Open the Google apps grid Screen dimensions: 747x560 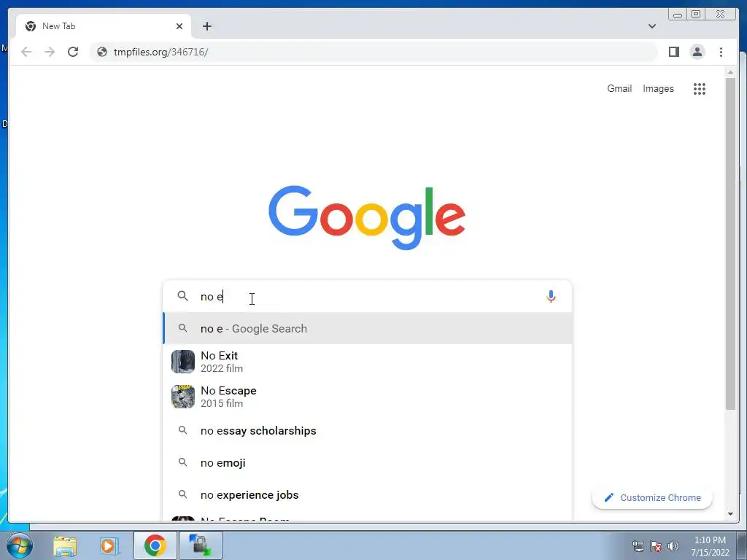699,88
